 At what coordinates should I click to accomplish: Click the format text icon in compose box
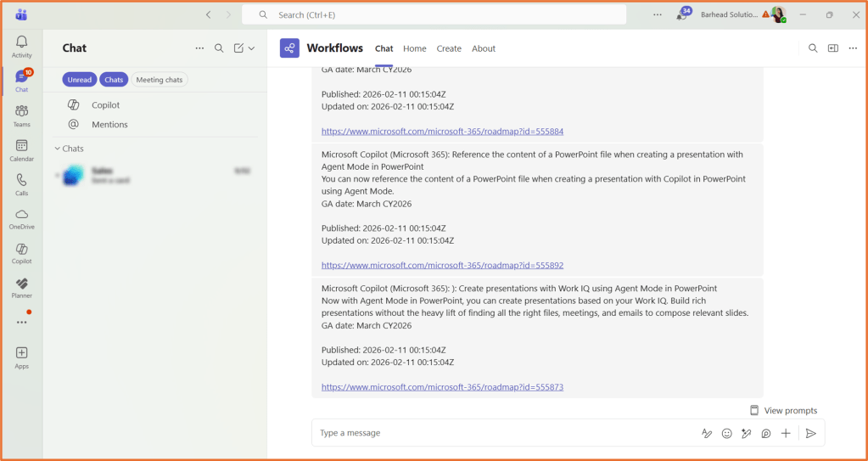click(707, 433)
